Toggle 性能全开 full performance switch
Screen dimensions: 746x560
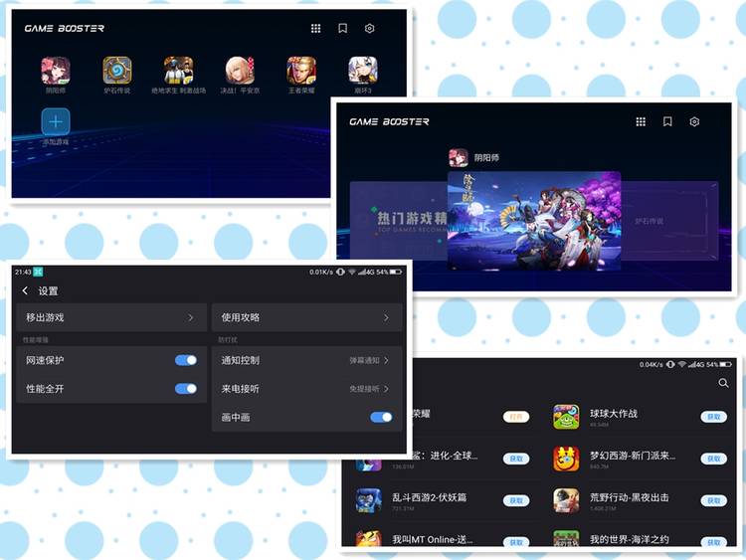[x=186, y=389]
